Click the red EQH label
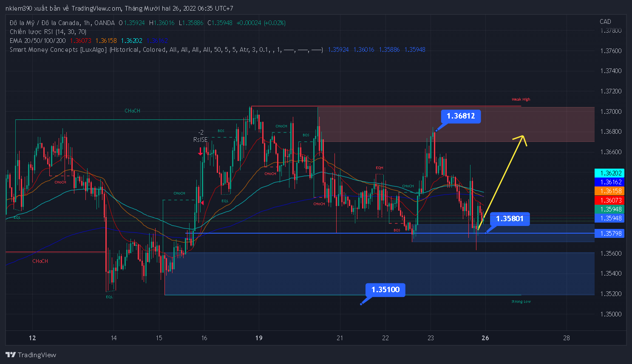This screenshot has height=364, width=632. click(x=379, y=168)
